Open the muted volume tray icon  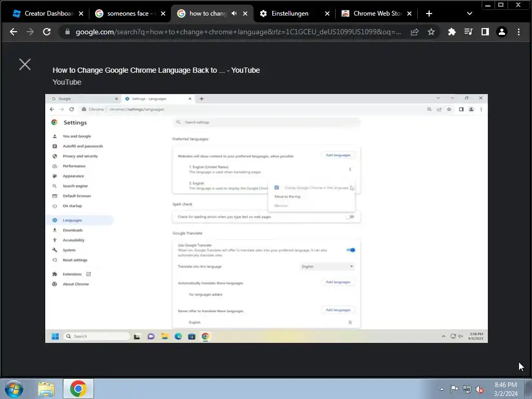(480, 389)
